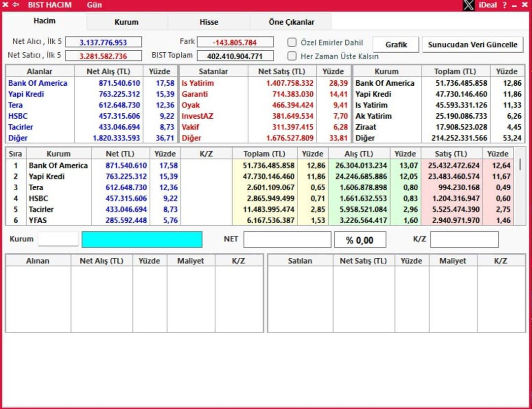Minimize the BIST HACIM window
This screenshot has height=409, width=532.
tap(514, 6)
